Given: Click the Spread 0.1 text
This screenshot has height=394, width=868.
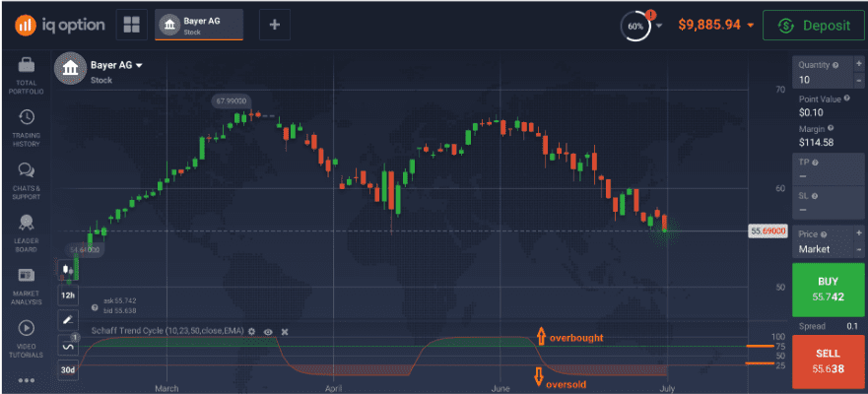Looking at the screenshot, I should (x=829, y=326).
